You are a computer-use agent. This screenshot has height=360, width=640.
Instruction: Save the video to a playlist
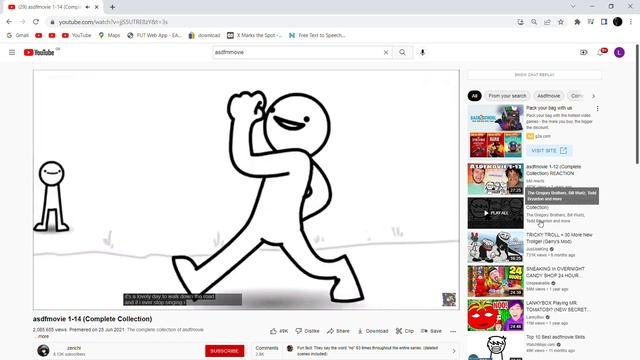[431, 331]
